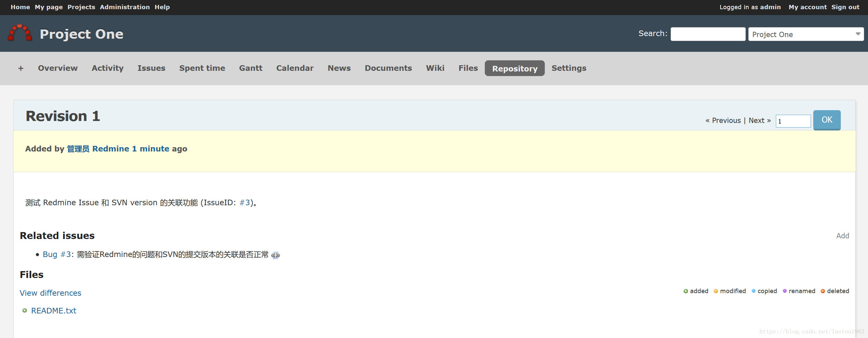Click Home in the top menu
This screenshot has width=868, height=338.
20,7
